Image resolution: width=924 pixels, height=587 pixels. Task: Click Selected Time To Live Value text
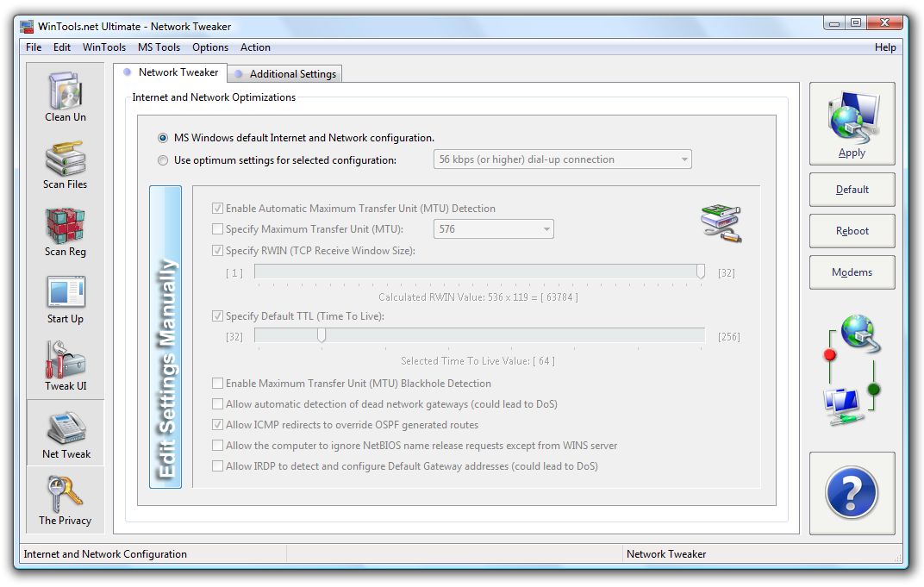coord(478,360)
